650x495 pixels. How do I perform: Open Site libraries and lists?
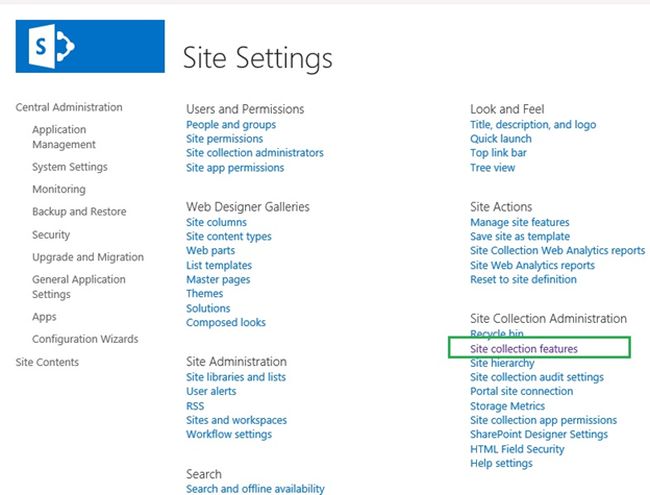(x=236, y=377)
